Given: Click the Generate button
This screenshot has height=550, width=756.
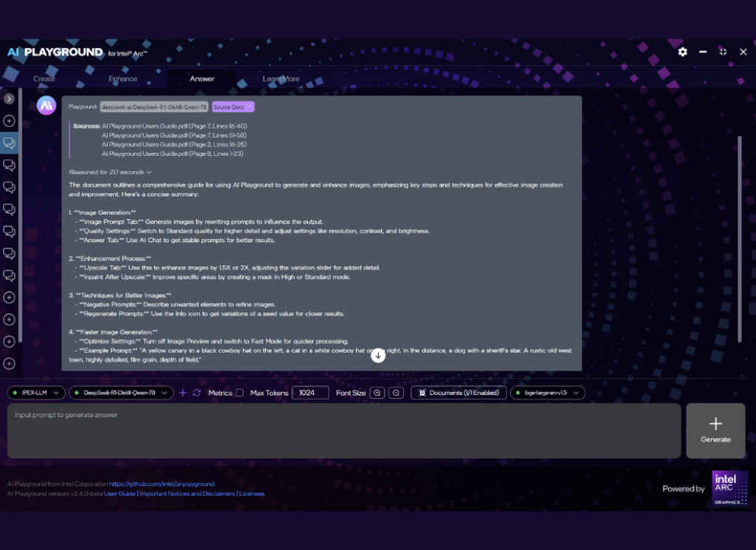Looking at the screenshot, I should [715, 430].
